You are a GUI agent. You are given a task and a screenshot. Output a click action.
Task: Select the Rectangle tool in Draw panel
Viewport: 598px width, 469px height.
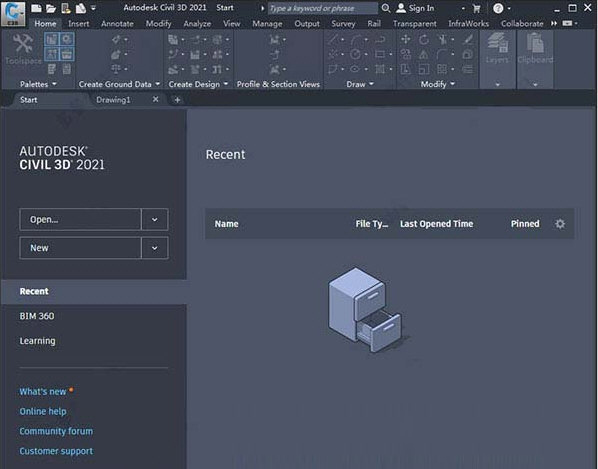click(380, 54)
